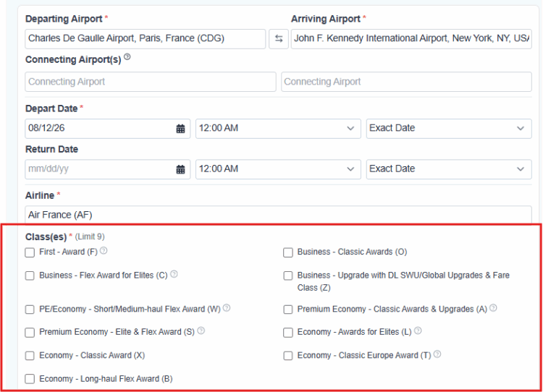The width and height of the screenshot is (543, 392).
Task: Click the Airline field Air France (AF)
Action: click(278, 215)
